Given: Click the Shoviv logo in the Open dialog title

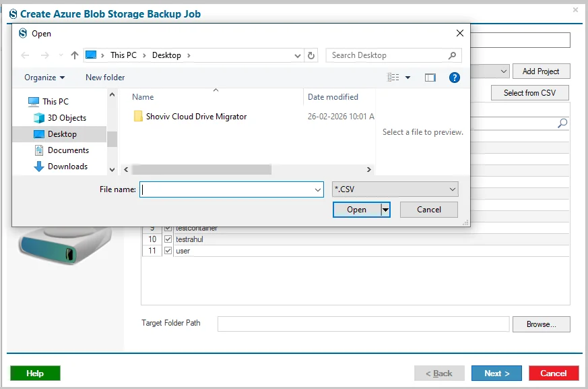Looking at the screenshot, I should pyautogui.click(x=23, y=34).
